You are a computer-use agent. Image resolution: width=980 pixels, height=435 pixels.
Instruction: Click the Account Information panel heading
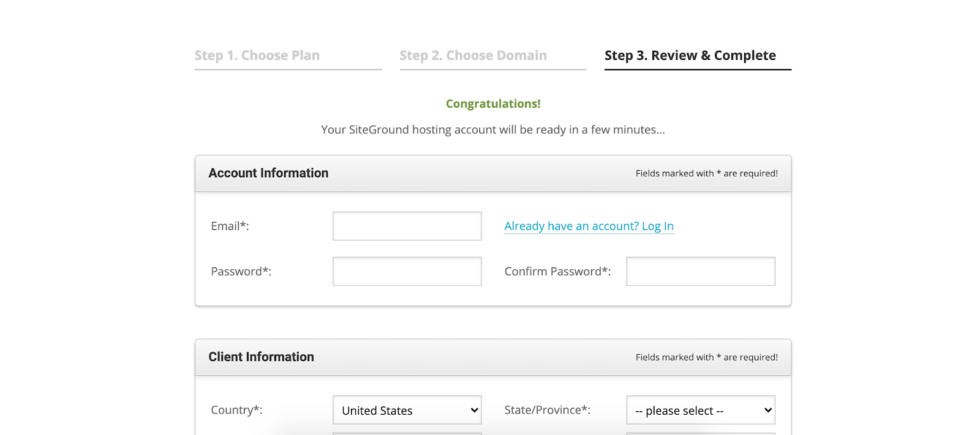(268, 173)
